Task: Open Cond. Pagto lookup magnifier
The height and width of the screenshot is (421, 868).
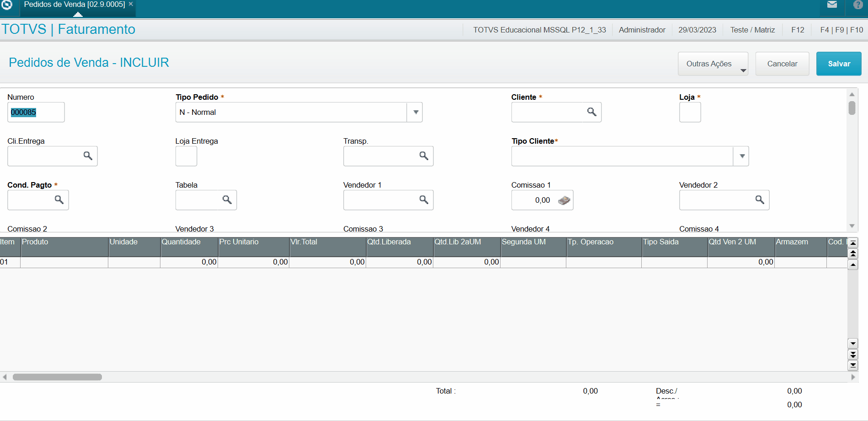Action: pos(59,200)
